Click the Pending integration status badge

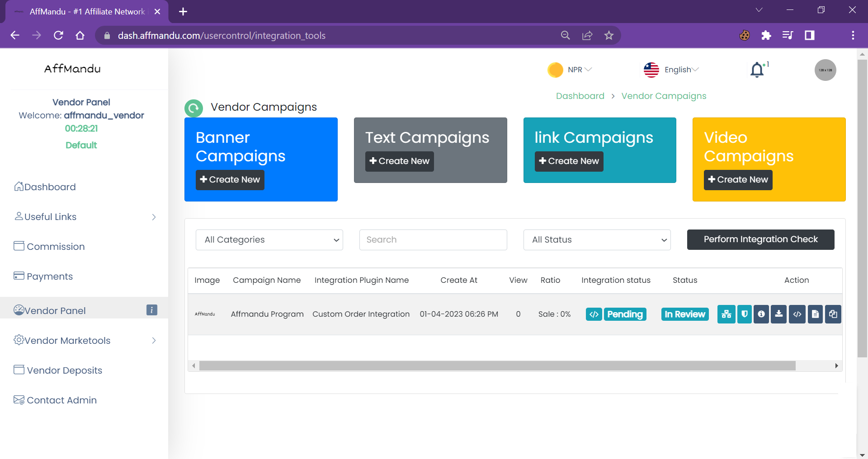(x=625, y=314)
